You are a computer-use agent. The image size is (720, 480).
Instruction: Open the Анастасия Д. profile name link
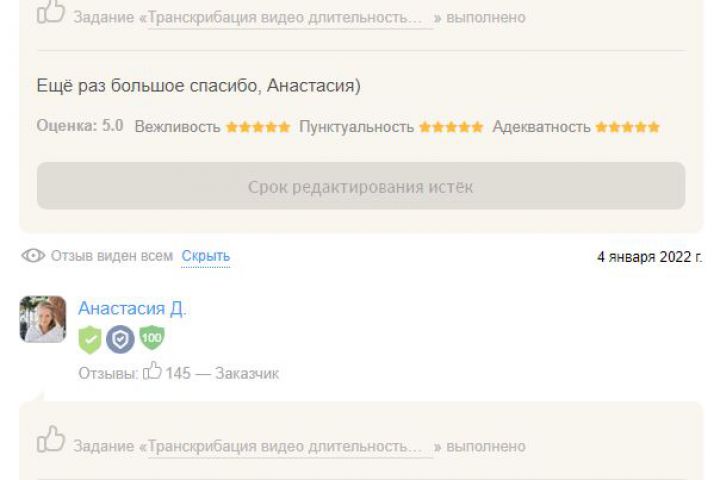132,309
